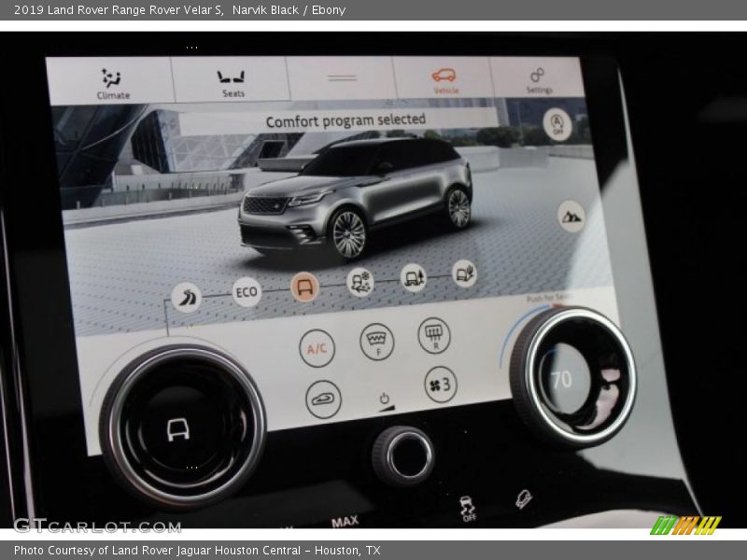The height and width of the screenshot is (560, 747).
Task: Select the Mud Ruts terrain mode
Action: click(x=413, y=277)
